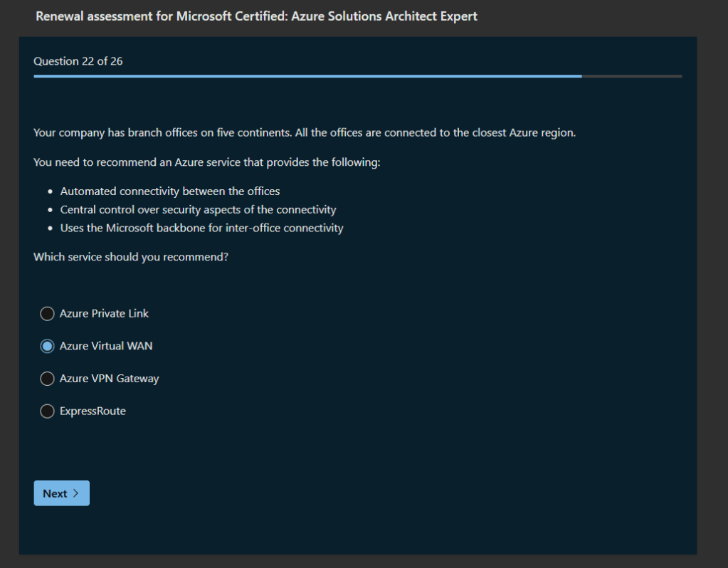Click the 'Central control over security' bullet
This screenshot has width=728, height=568.
point(198,209)
